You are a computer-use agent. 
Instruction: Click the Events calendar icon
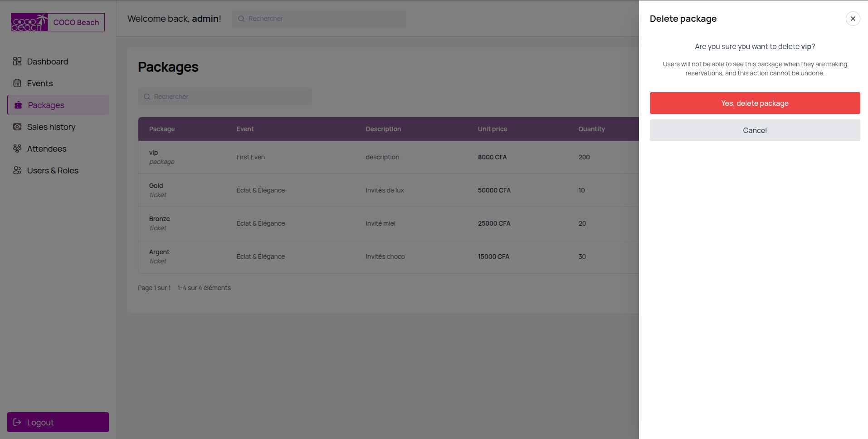(17, 83)
